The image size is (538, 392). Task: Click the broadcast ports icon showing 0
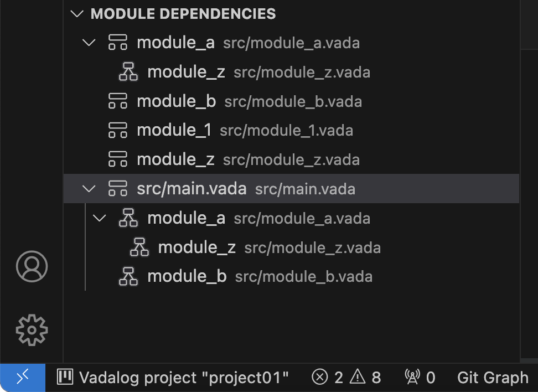click(412, 377)
